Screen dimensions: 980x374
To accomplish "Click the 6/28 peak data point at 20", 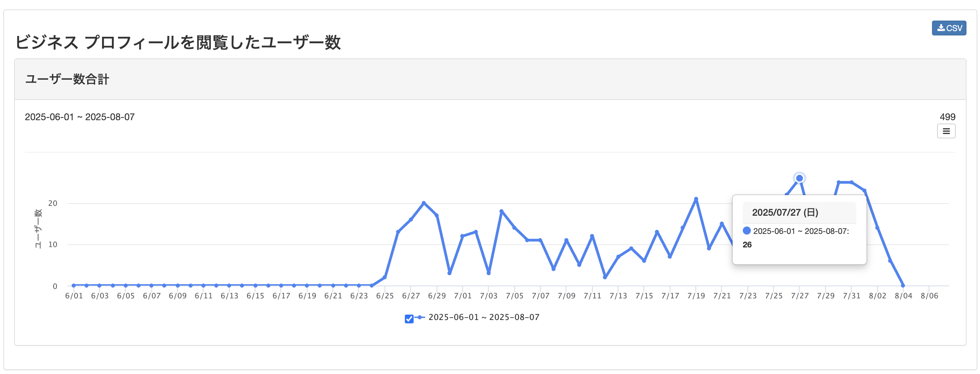I will 424,203.
